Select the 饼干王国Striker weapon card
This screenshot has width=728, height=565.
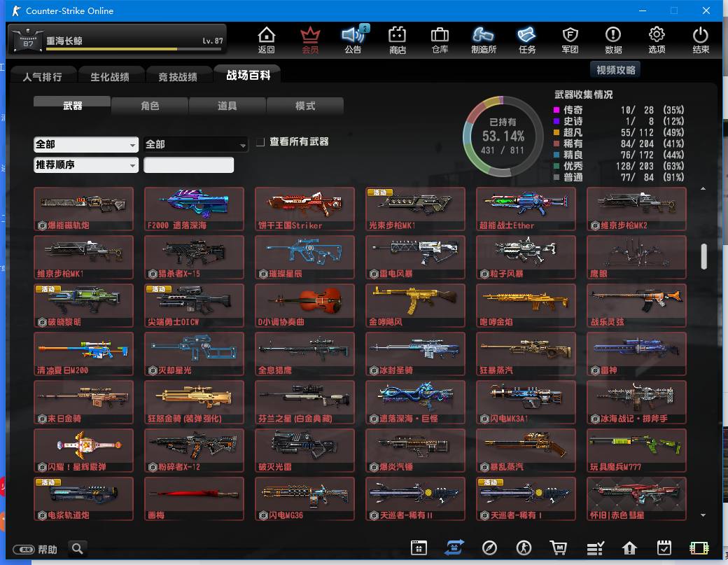point(304,209)
